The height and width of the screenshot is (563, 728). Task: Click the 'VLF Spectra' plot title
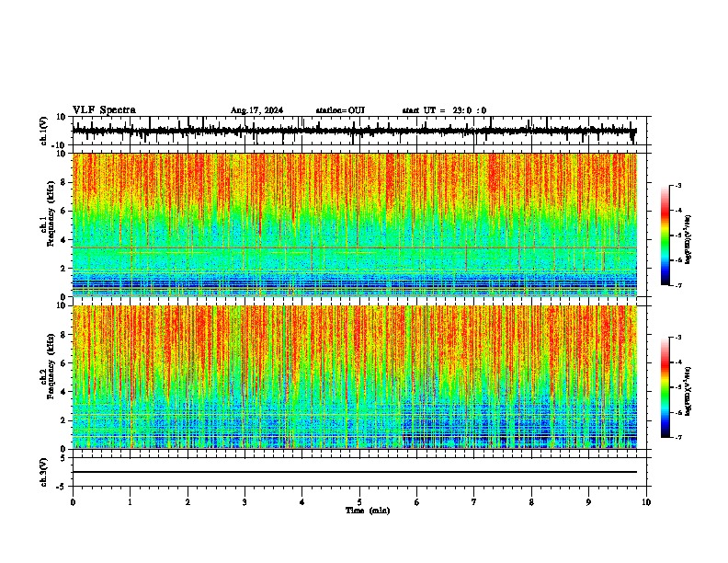(x=104, y=110)
